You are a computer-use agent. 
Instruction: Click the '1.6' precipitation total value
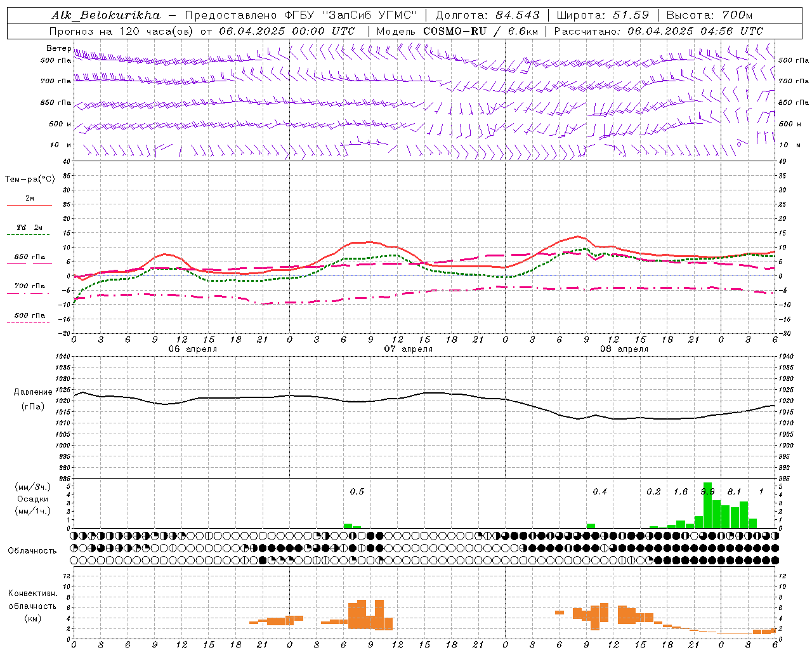(681, 491)
